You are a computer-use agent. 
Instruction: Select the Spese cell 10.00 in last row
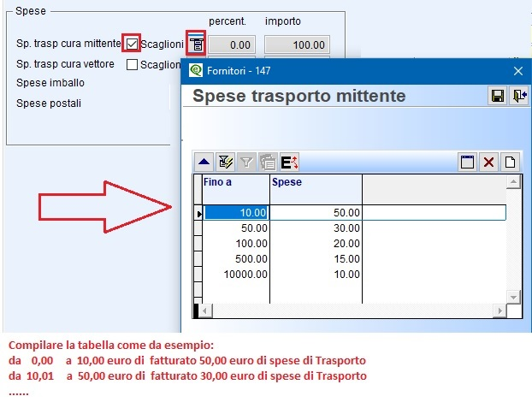point(316,274)
